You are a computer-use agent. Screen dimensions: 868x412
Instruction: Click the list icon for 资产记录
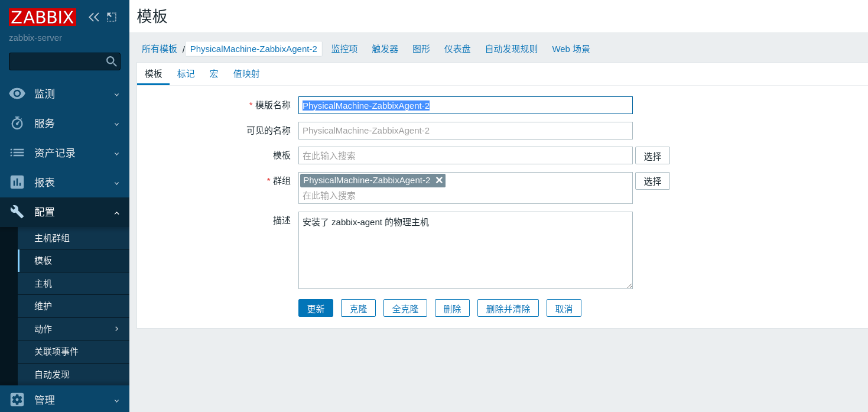click(x=17, y=153)
